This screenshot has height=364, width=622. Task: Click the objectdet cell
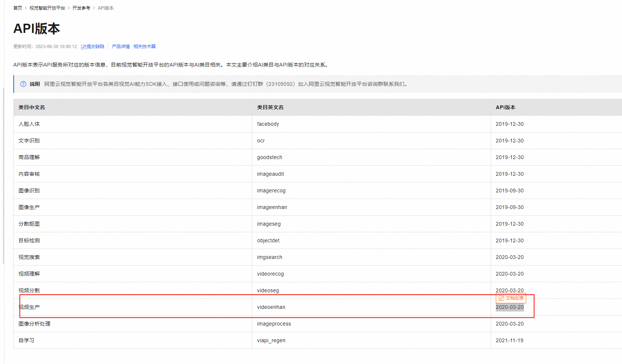(x=371, y=240)
